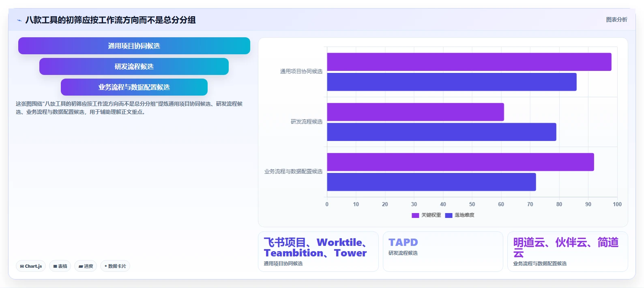Viewport: 644px width, 288px height.
Task: Click the 通用项目协同候选 caption under the 飞书项目 card
Action: point(283,263)
